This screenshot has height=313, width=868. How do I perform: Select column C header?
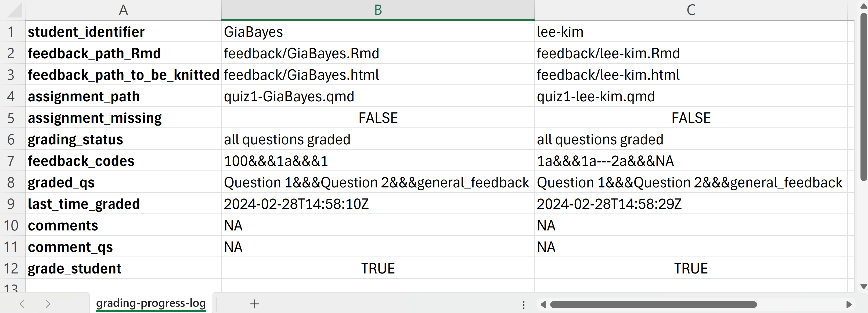coord(691,10)
